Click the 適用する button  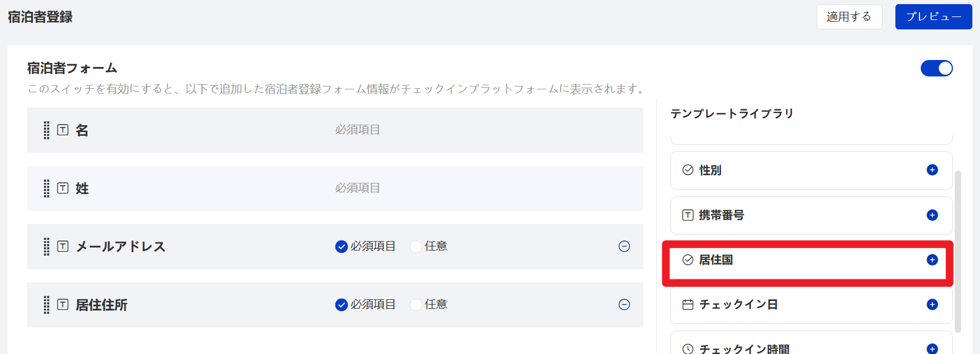point(849,16)
